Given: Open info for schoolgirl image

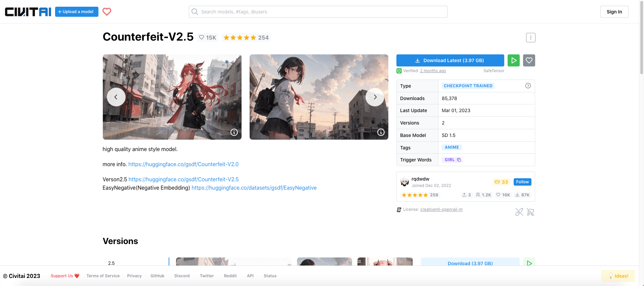Looking at the screenshot, I should [x=381, y=132].
